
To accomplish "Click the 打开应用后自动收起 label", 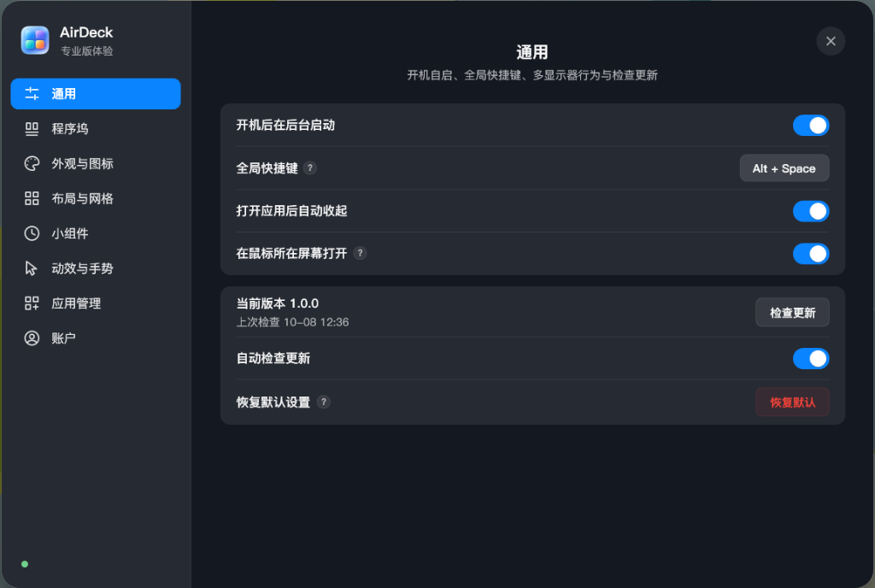I will (x=291, y=211).
